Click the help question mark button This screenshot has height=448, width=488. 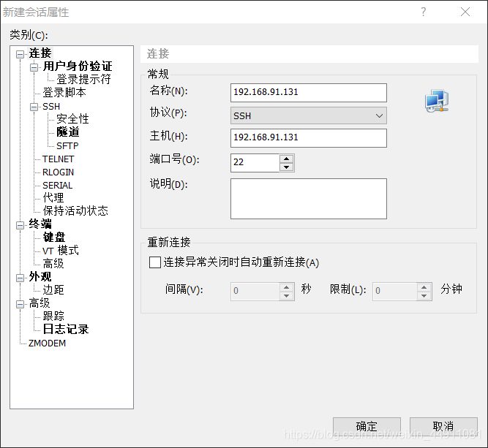coord(424,12)
